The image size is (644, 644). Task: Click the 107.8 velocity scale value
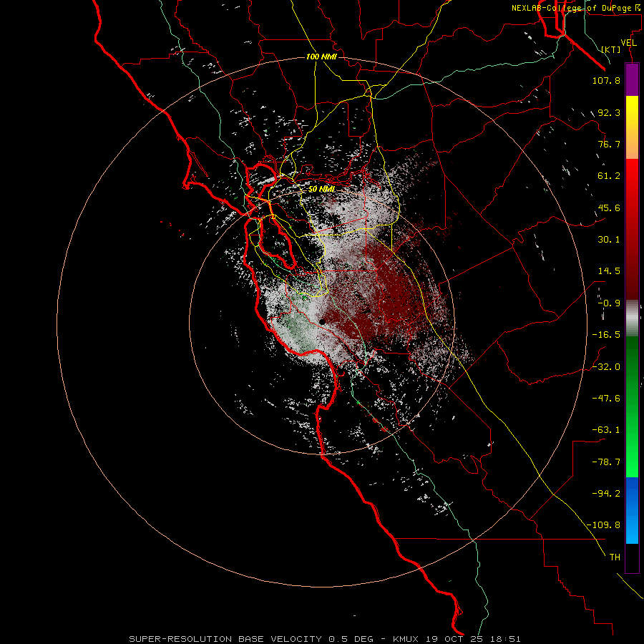[606, 80]
